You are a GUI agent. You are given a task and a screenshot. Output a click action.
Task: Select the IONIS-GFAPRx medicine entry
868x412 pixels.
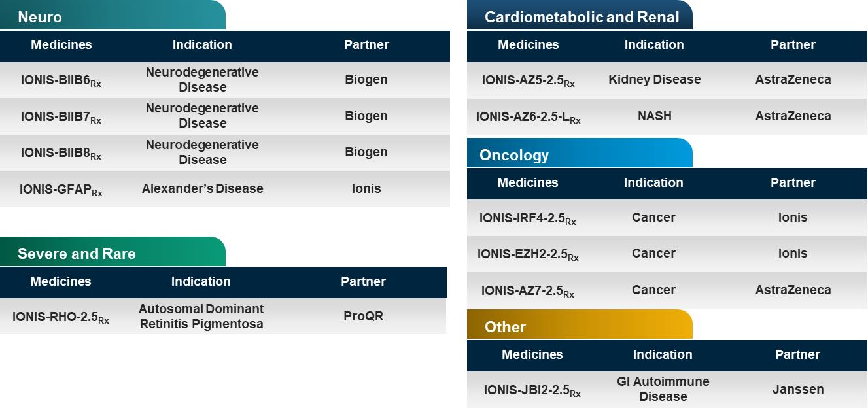(61, 190)
